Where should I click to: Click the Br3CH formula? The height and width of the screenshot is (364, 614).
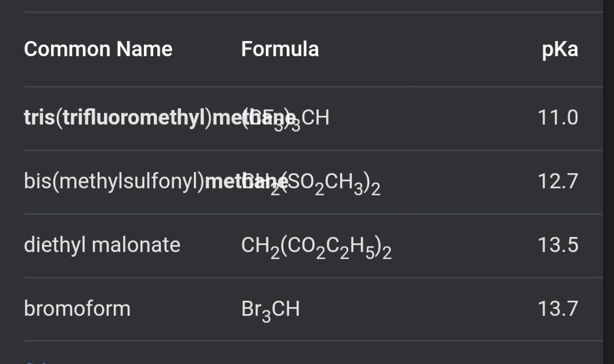pos(270,310)
